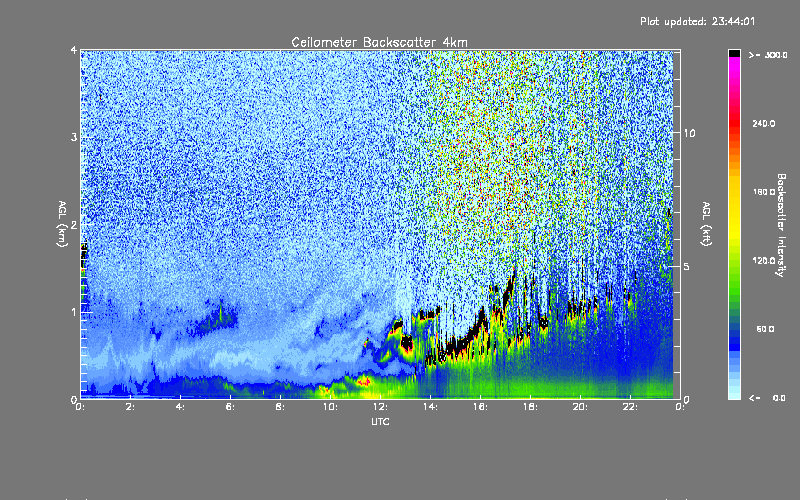
Task: Click the "10" kft tick on the right axis
Action: tap(689, 133)
